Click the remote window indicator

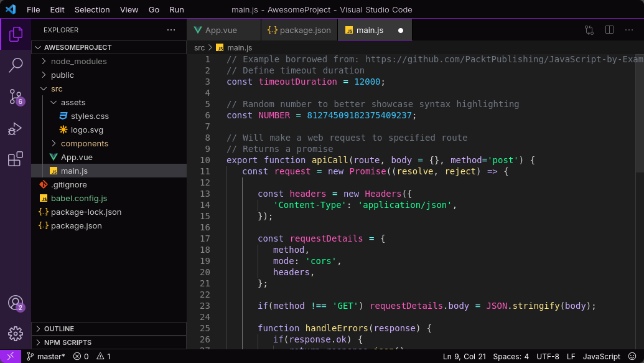[x=11, y=356]
